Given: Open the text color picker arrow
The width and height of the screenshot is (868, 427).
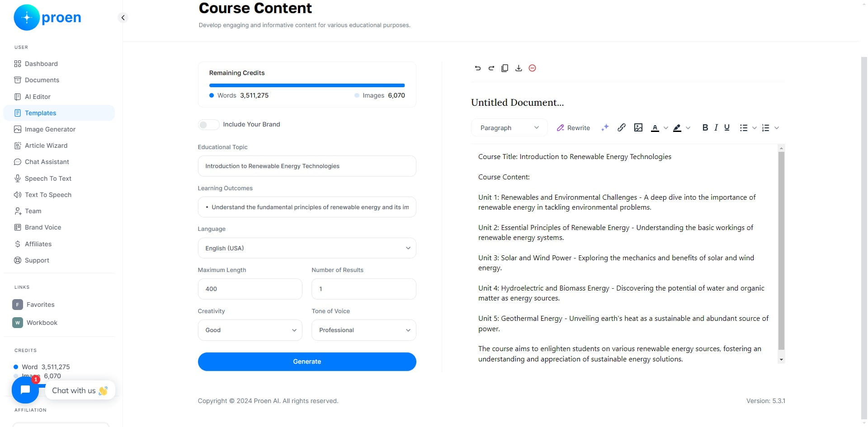Looking at the screenshot, I should tap(665, 128).
